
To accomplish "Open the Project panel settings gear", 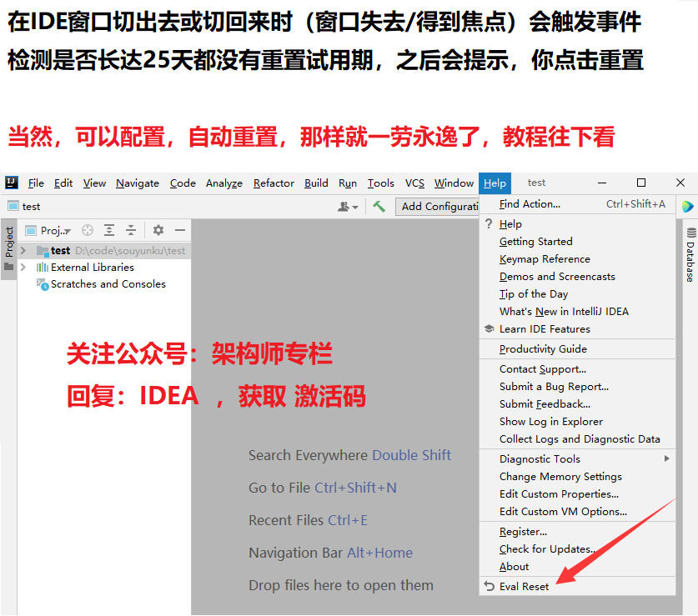I will tap(158, 230).
